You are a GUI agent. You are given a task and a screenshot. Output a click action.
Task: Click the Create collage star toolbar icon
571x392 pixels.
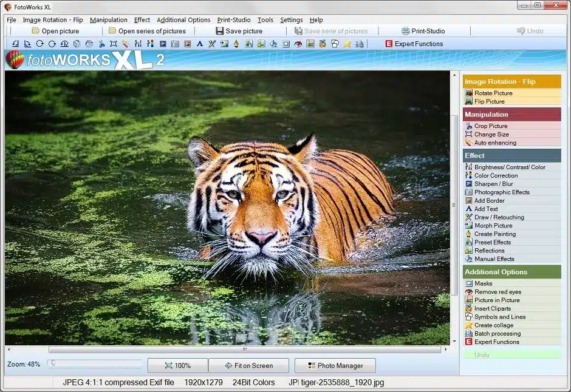tap(347, 44)
